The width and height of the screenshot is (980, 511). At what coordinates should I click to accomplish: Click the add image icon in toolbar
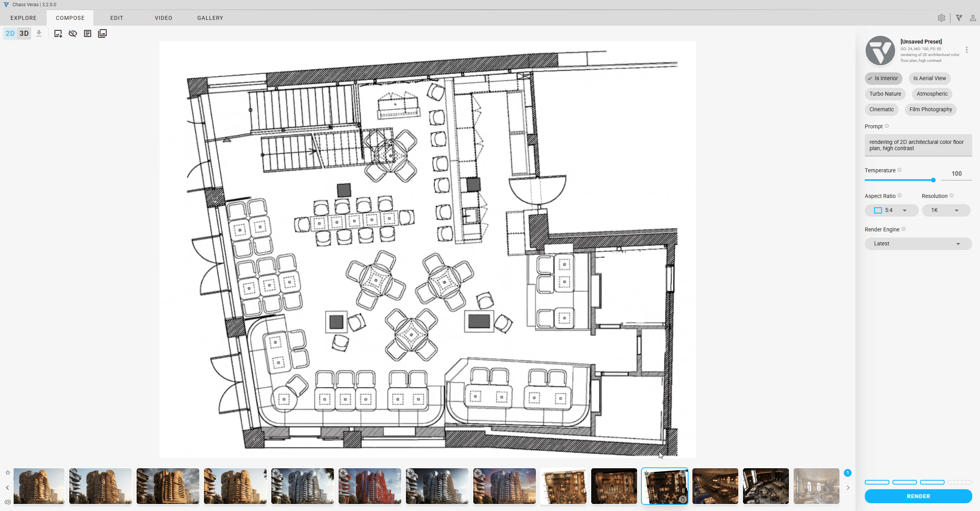(58, 34)
